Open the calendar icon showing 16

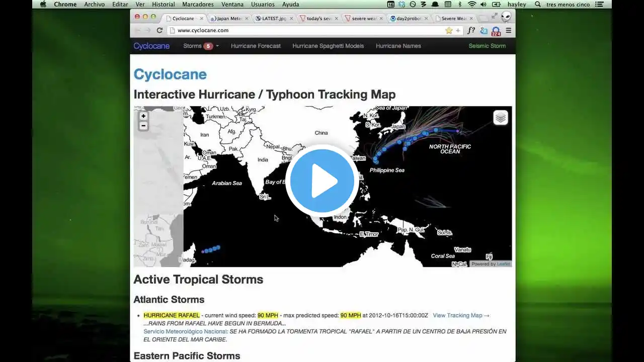tap(391, 4)
